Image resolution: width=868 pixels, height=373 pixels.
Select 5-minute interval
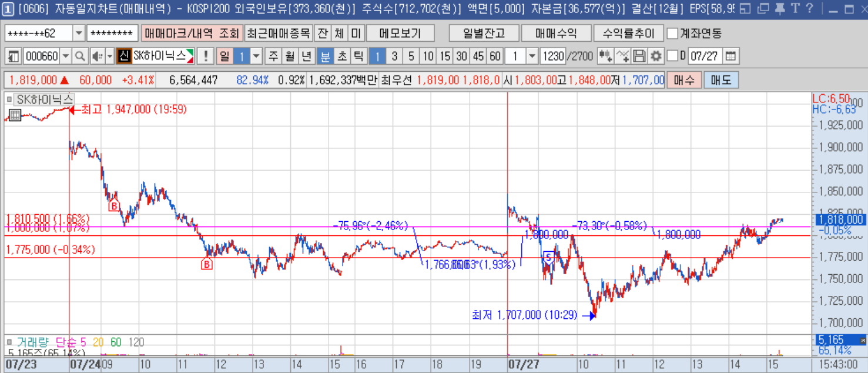coord(411,56)
